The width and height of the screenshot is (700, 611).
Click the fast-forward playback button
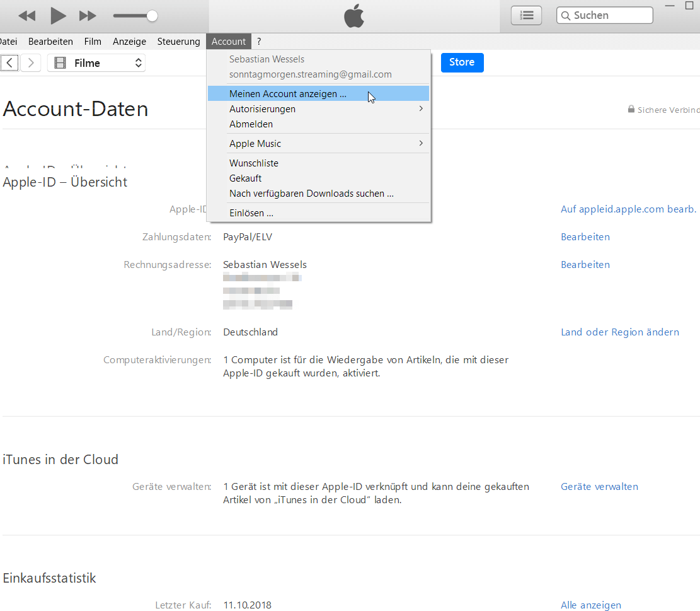point(88,16)
